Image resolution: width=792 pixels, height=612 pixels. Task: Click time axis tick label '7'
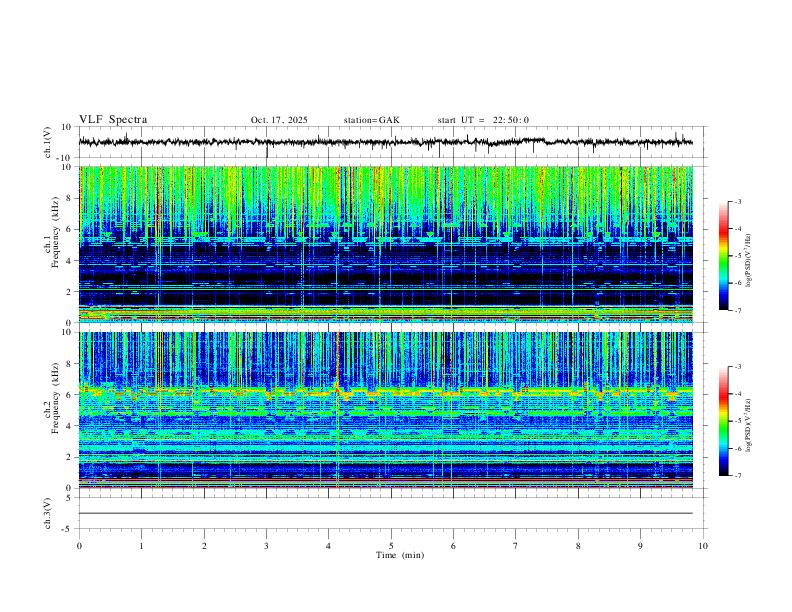coord(516,546)
